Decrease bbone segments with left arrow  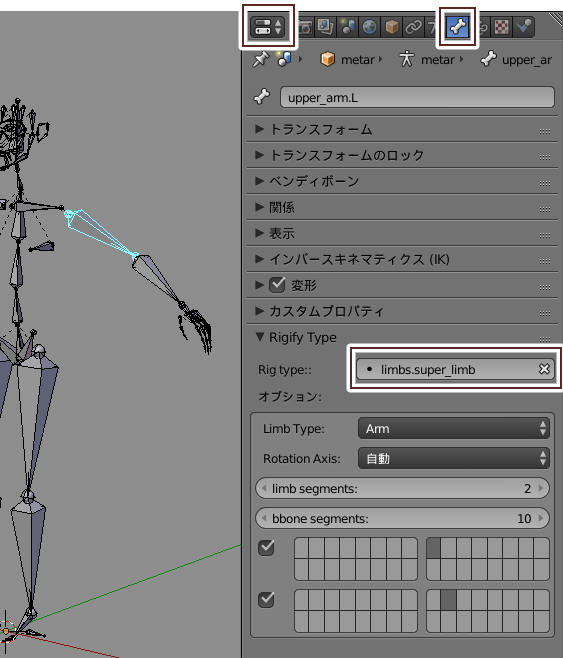pyautogui.click(x=264, y=518)
